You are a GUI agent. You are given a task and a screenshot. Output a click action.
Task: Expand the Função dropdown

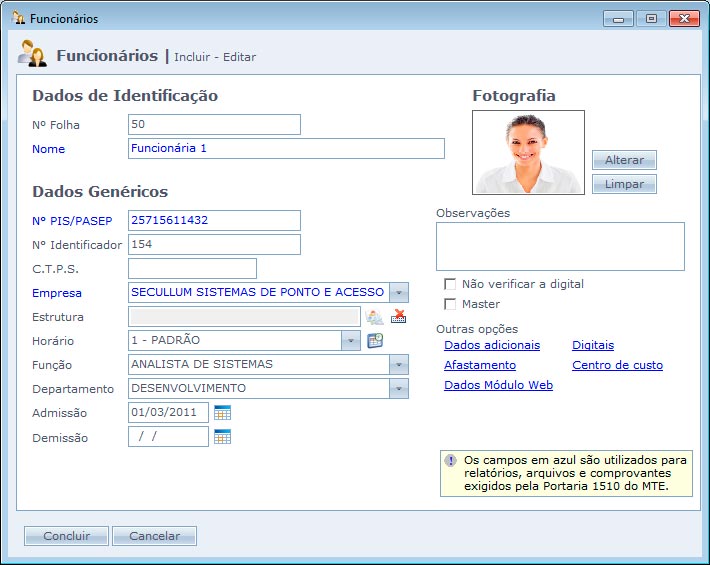tap(399, 365)
